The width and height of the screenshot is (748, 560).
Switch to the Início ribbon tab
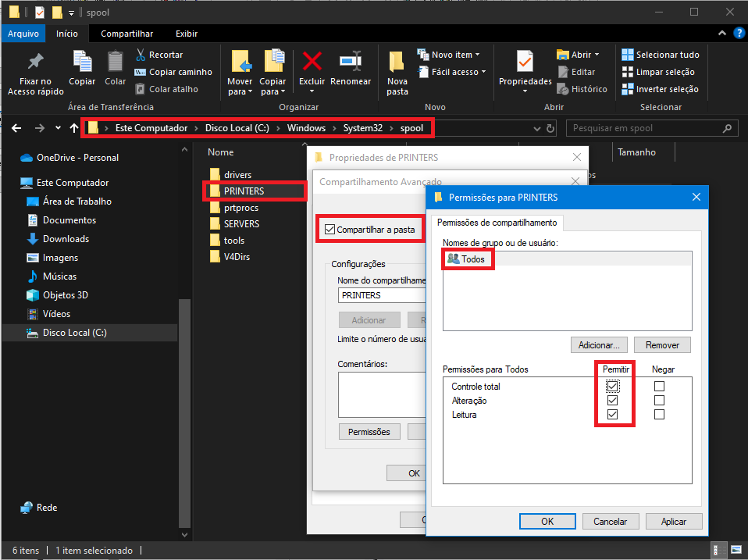pos(67,34)
